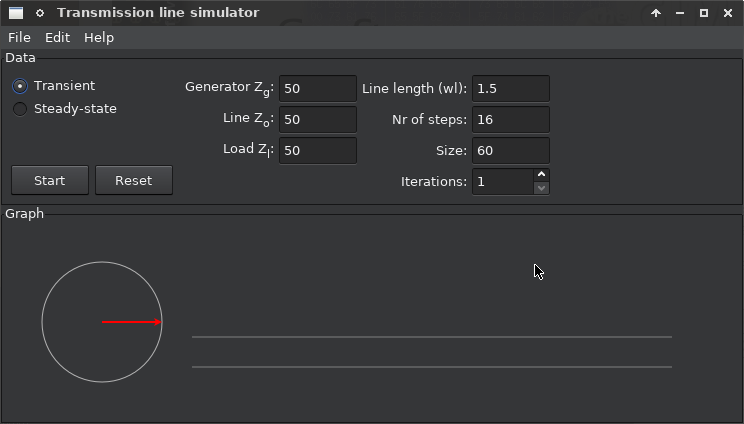Viewport: 744px width, 424px height.
Task: Click the keep-above arrow icon in title bar
Action: pyautogui.click(x=656, y=13)
